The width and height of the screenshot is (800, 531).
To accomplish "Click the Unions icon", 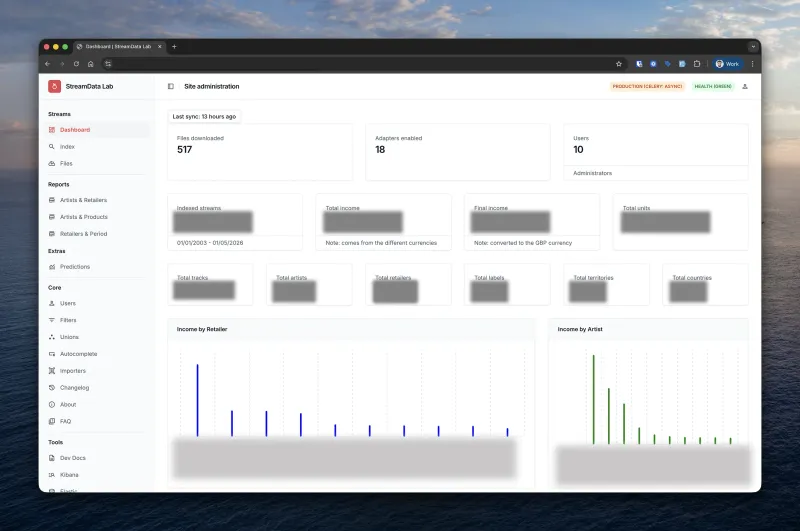I will tap(52, 337).
